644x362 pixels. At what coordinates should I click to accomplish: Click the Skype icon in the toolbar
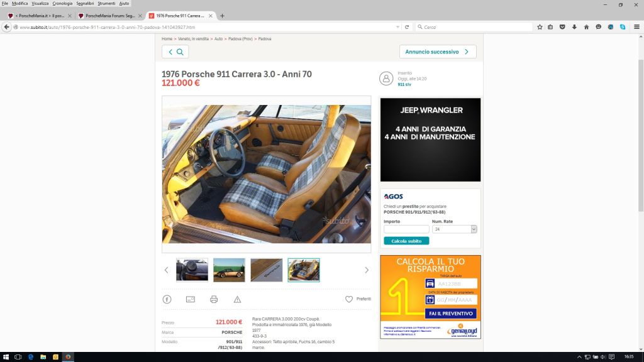[x=623, y=27]
